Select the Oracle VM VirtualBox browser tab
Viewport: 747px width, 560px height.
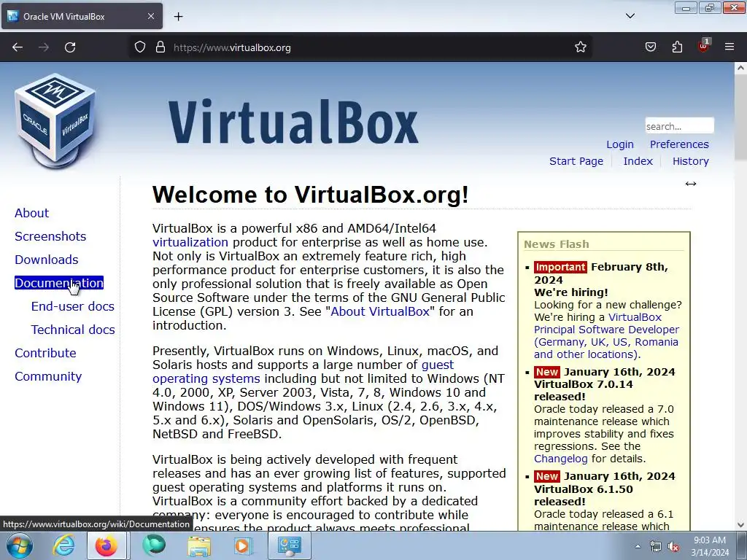tap(82, 16)
